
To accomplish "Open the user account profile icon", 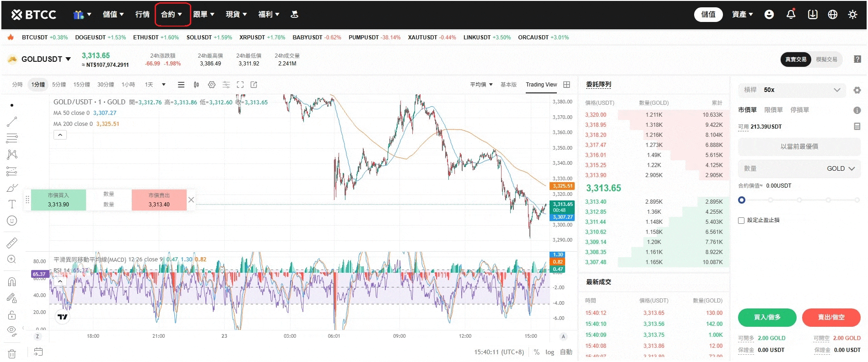I will click(x=769, y=15).
